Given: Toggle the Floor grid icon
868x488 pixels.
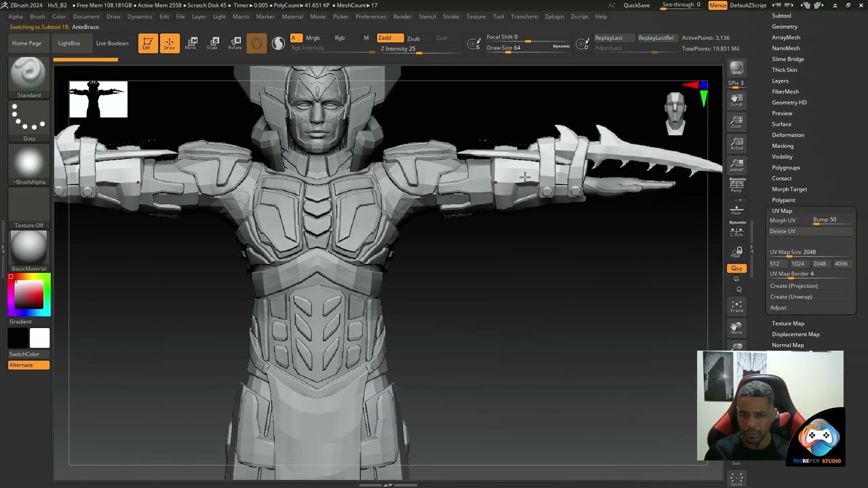Looking at the screenshot, I should pyautogui.click(x=736, y=209).
